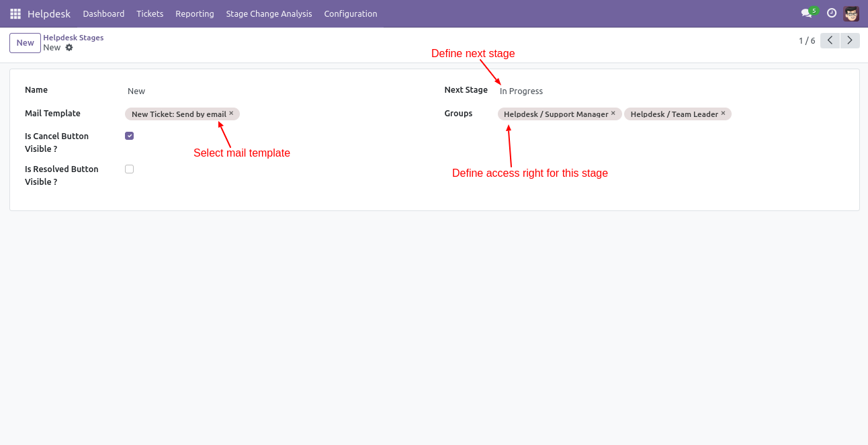Click the 1 / 6 pager counter
868x445 pixels.
point(807,41)
